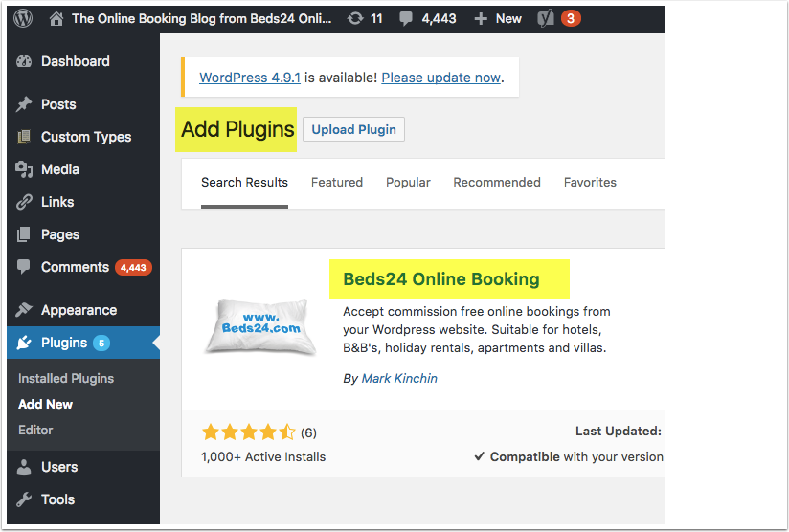
Task: Click 1,000+ Active Installs text
Action: click(x=263, y=456)
